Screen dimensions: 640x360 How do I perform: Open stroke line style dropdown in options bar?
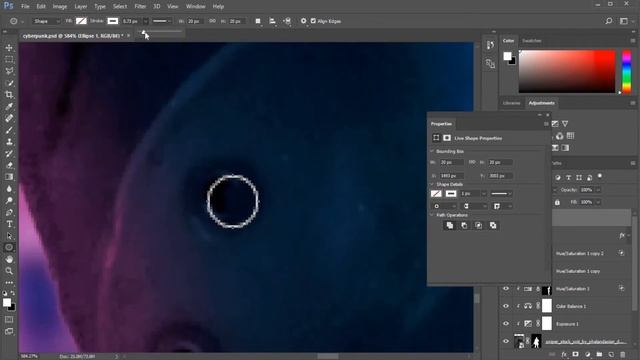pyautogui.click(x=162, y=21)
